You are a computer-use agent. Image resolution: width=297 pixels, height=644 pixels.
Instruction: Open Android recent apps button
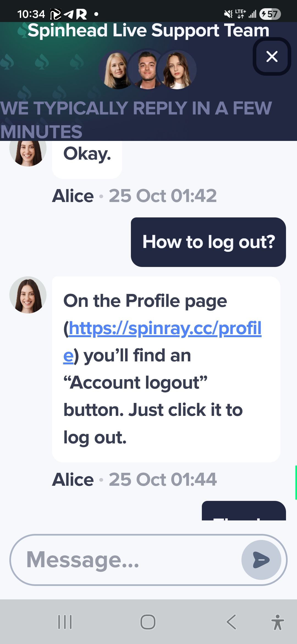coord(65,622)
